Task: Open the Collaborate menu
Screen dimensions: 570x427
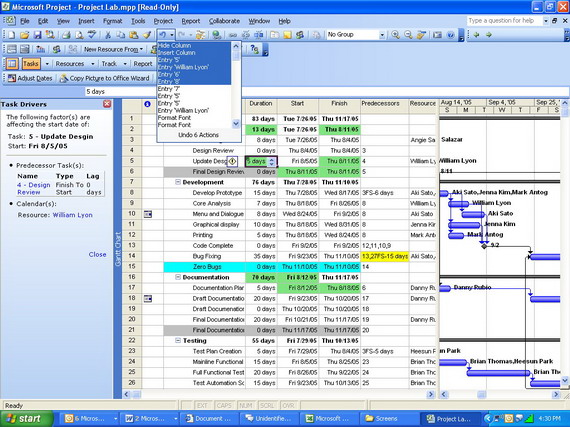Action: click(x=224, y=21)
